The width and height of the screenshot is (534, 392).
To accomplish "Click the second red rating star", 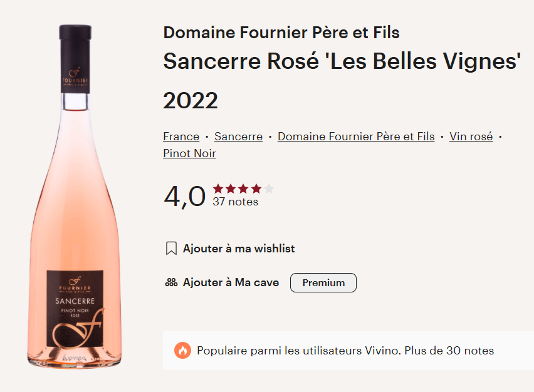I will pos(231,188).
